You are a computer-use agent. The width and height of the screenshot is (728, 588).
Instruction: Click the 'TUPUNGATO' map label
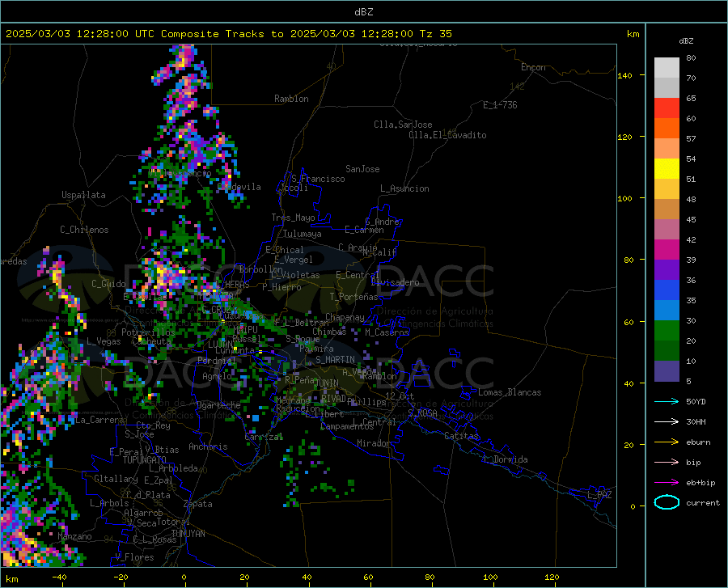(145, 460)
